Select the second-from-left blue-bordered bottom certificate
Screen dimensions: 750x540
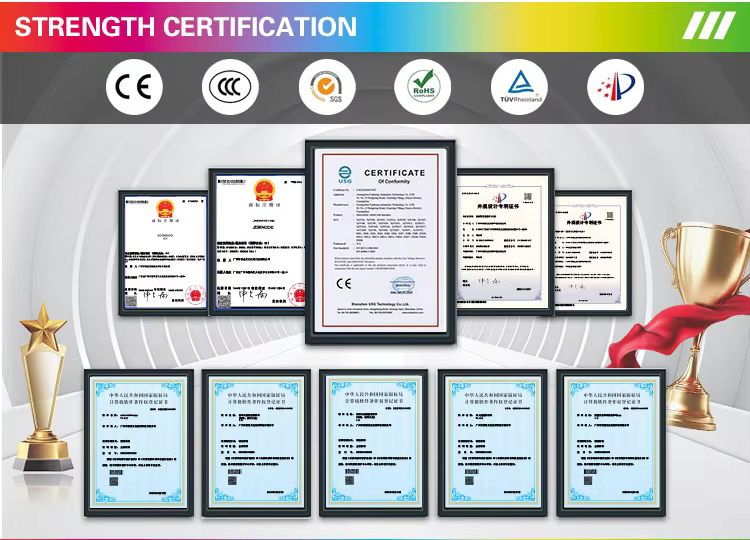click(x=256, y=442)
